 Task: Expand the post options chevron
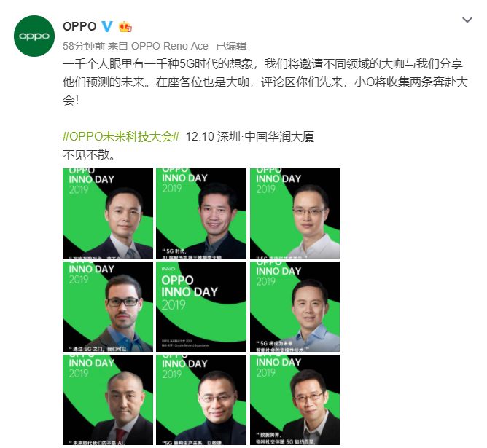tap(467, 20)
